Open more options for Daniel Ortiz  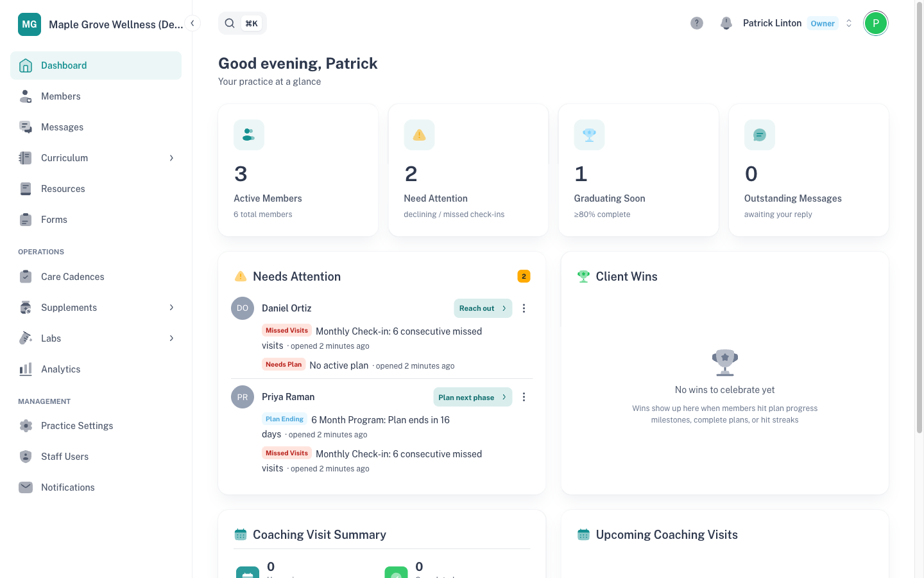click(524, 308)
